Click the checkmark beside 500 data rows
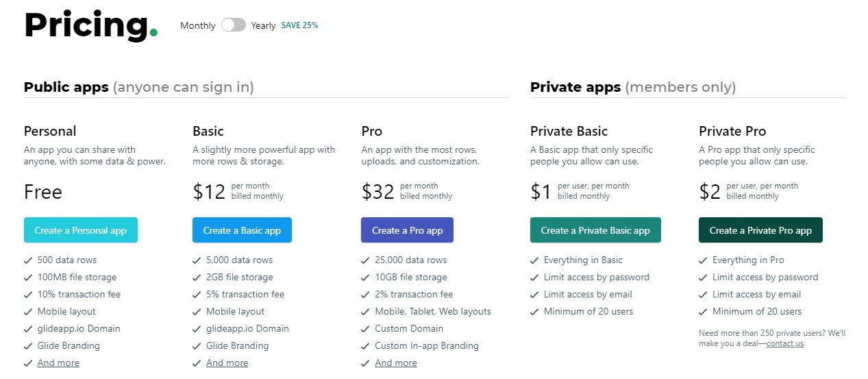The height and width of the screenshot is (379, 868). tap(28, 260)
